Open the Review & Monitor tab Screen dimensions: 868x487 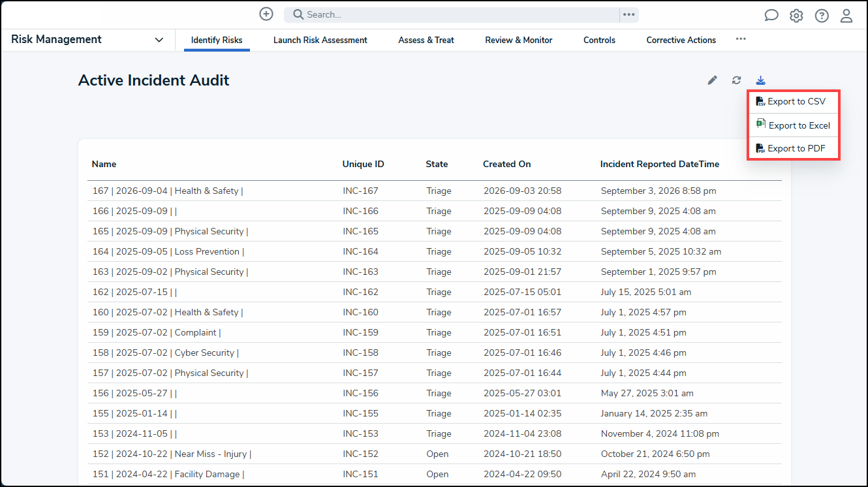coord(519,40)
